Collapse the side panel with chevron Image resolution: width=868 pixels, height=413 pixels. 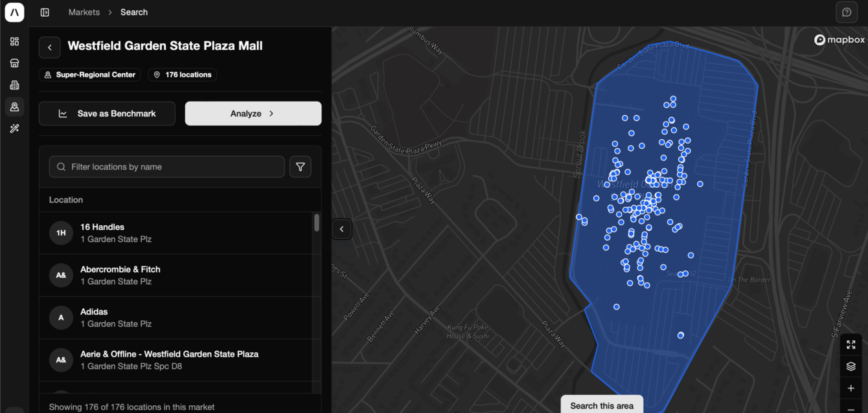tap(342, 229)
